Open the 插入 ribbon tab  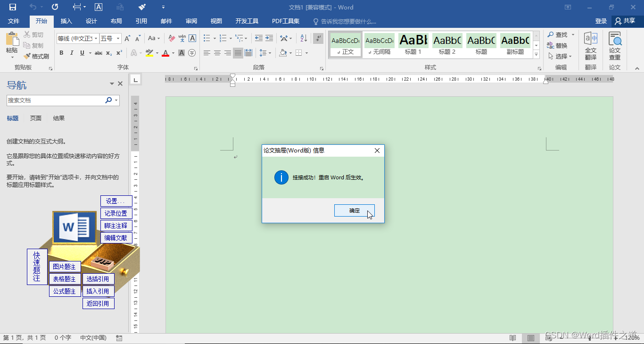tap(66, 21)
